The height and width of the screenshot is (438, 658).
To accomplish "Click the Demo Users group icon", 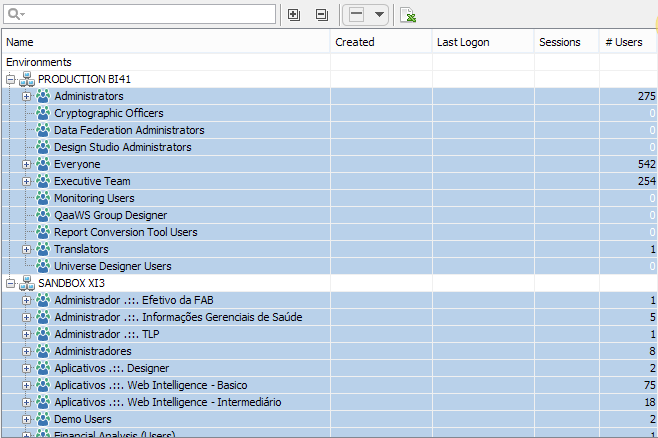I will [x=43, y=419].
